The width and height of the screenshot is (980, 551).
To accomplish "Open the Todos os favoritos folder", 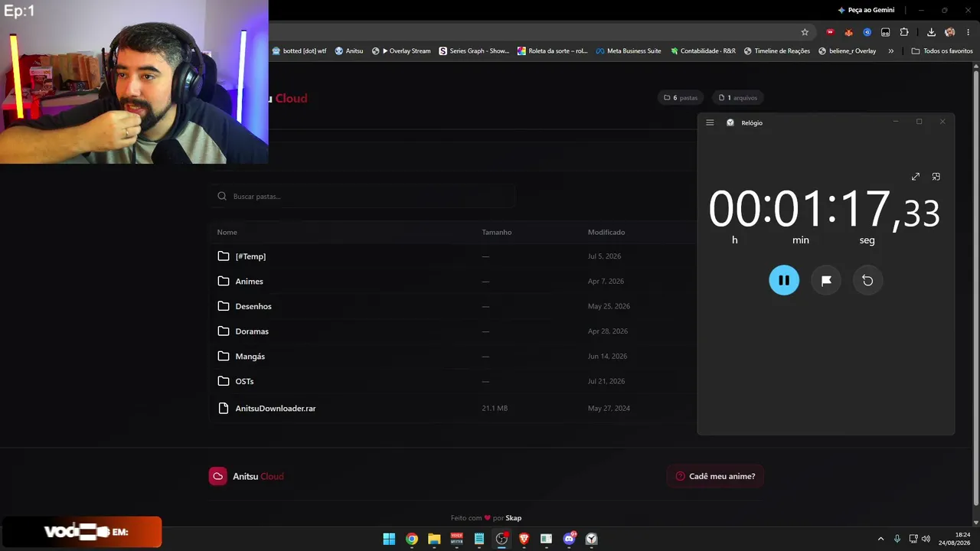I will pos(942,51).
